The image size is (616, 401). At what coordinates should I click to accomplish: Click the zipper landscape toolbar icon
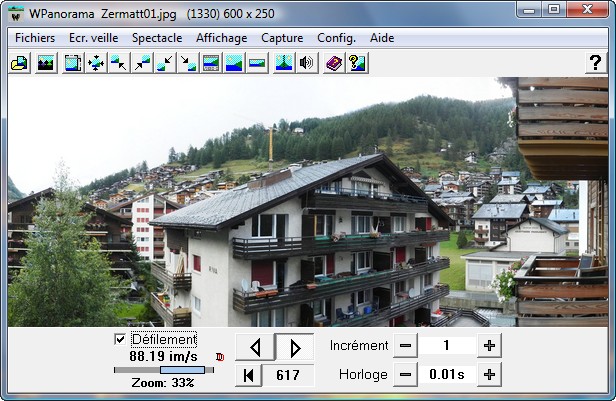pos(284,63)
